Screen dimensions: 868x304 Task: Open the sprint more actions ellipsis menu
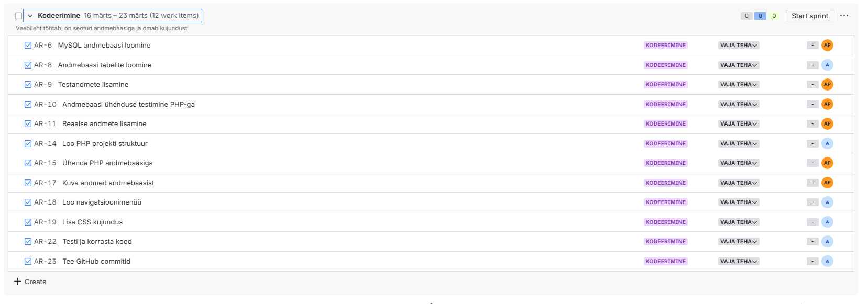(x=844, y=16)
